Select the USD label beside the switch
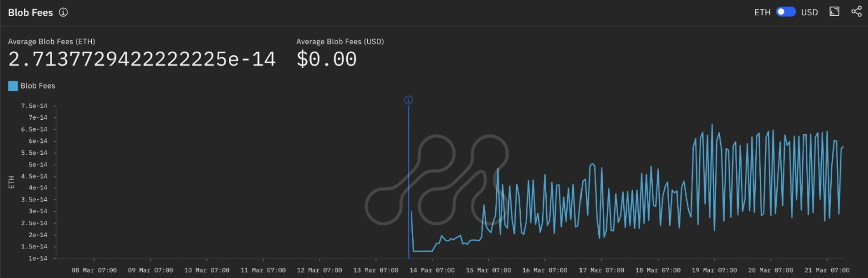The height and width of the screenshot is (278, 868). point(809,12)
